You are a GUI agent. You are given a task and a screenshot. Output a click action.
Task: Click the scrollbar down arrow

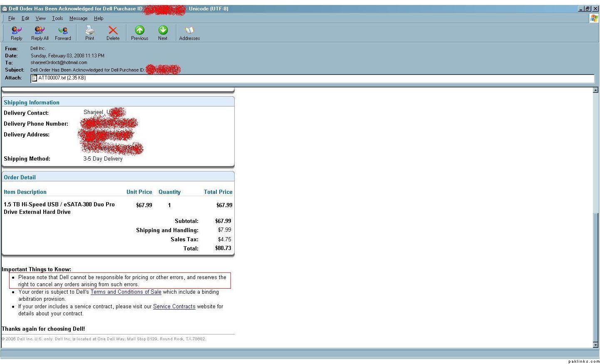point(595,344)
